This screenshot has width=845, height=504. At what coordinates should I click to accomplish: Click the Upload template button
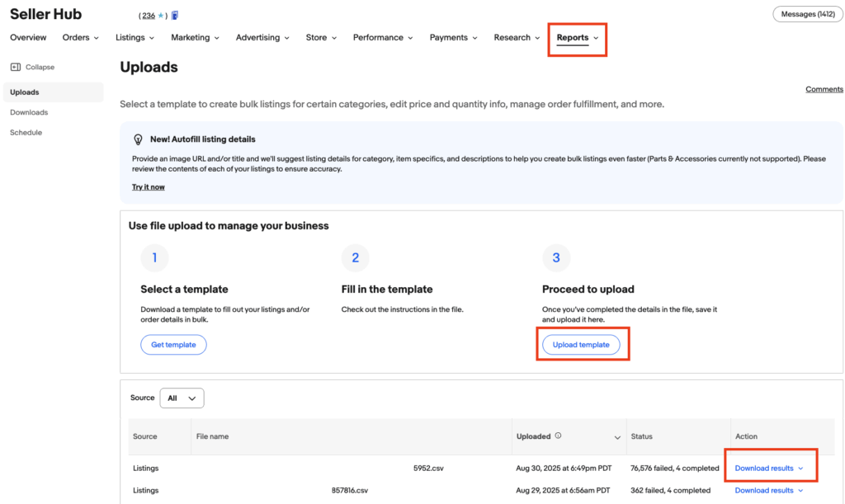pos(581,345)
